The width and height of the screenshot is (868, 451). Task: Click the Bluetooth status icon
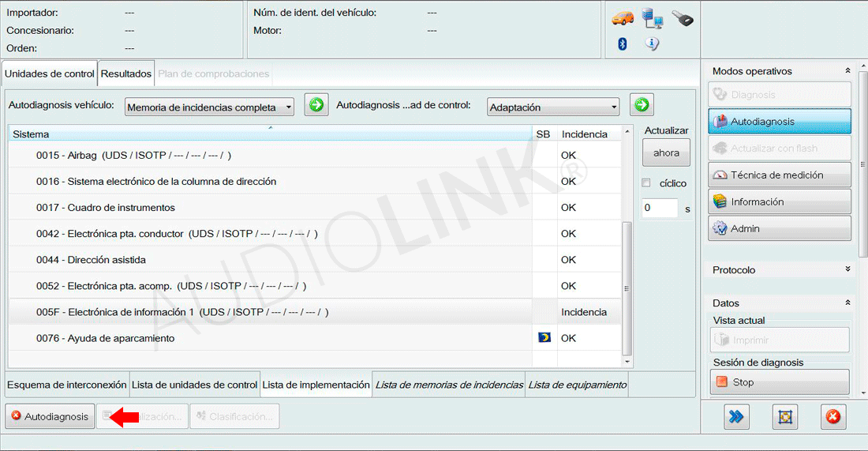coord(622,44)
